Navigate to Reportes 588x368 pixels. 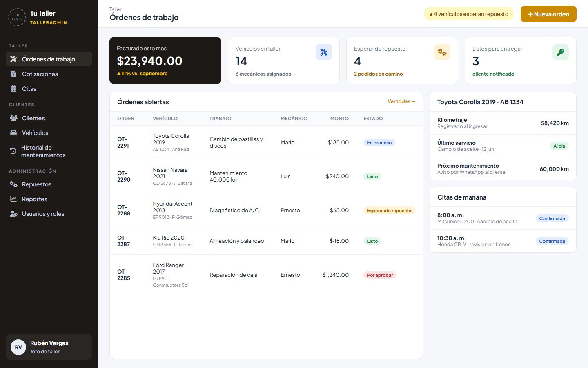click(x=49, y=199)
